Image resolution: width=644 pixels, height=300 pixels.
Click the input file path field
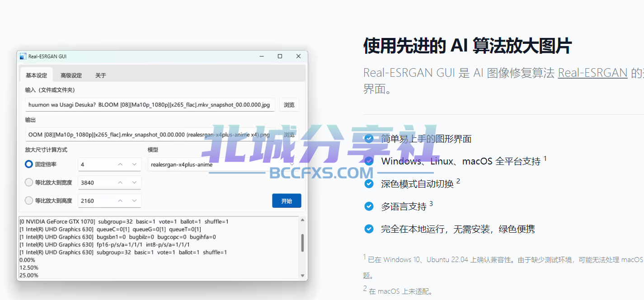point(150,105)
